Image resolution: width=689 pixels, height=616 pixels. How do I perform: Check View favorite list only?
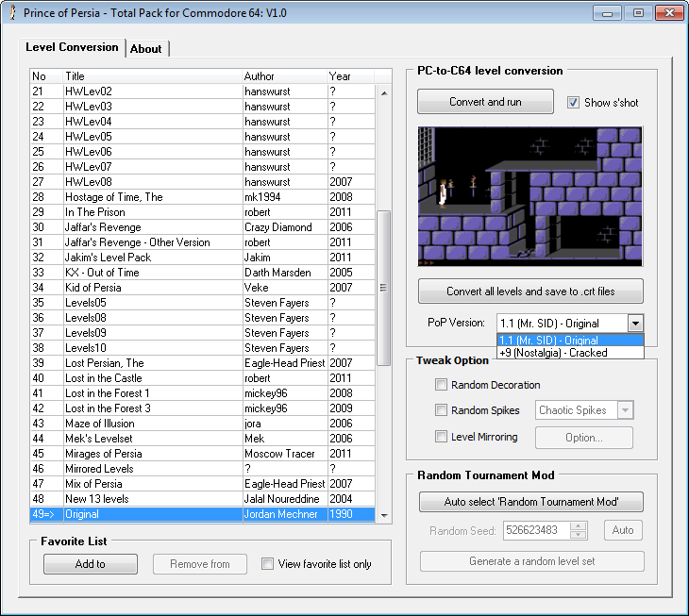(268, 564)
